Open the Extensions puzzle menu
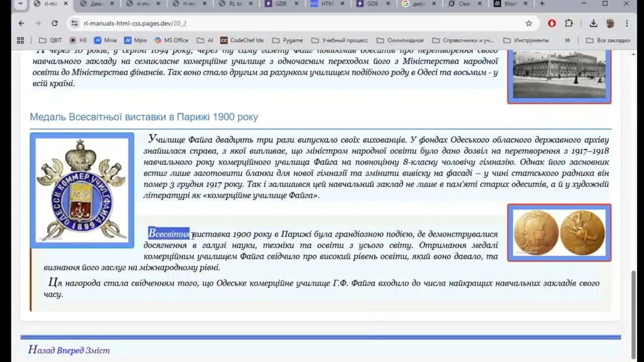 [569, 23]
